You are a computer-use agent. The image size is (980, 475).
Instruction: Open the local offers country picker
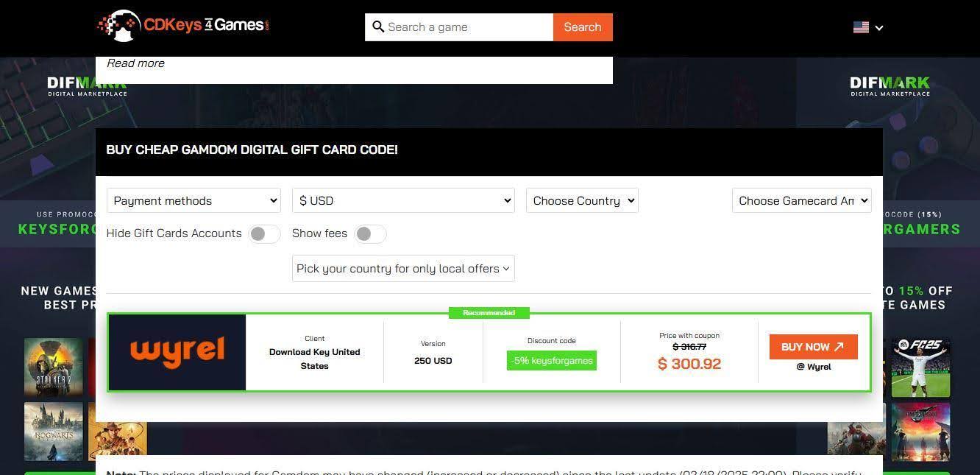pos(403,268)
